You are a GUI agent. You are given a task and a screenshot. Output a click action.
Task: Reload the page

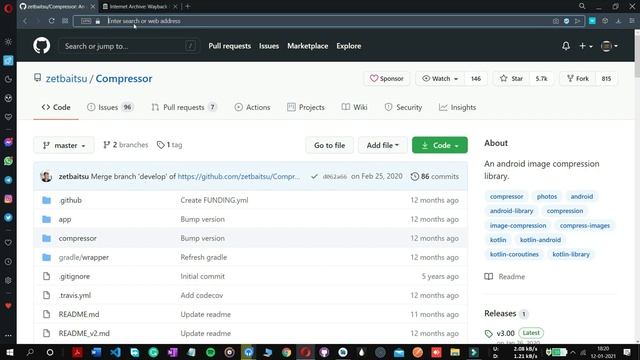51,21
